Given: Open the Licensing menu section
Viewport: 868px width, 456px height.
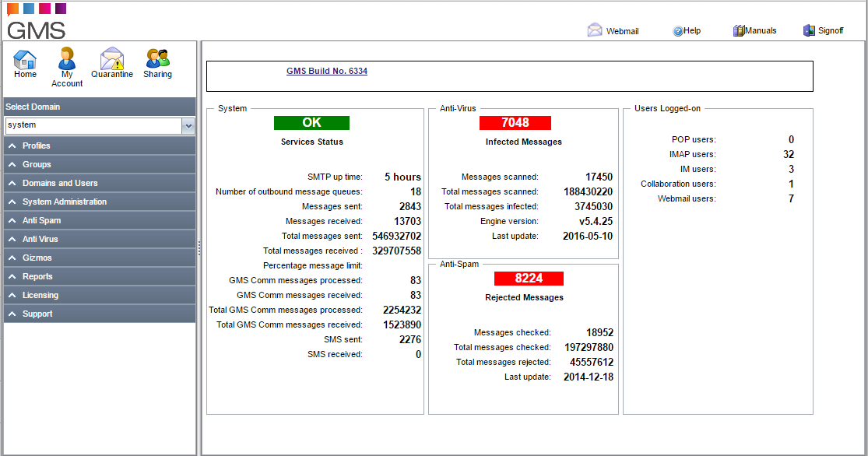Looking at the screenshot, I should (x=100, y=295).
